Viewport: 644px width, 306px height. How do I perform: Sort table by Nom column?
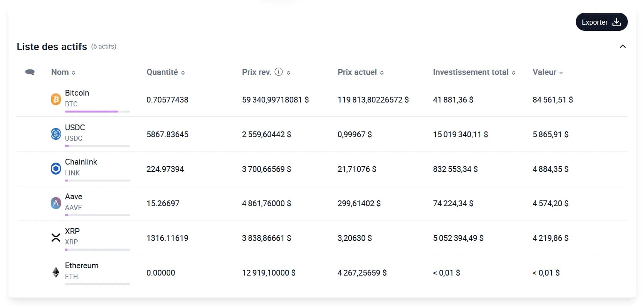pos(63,72)
